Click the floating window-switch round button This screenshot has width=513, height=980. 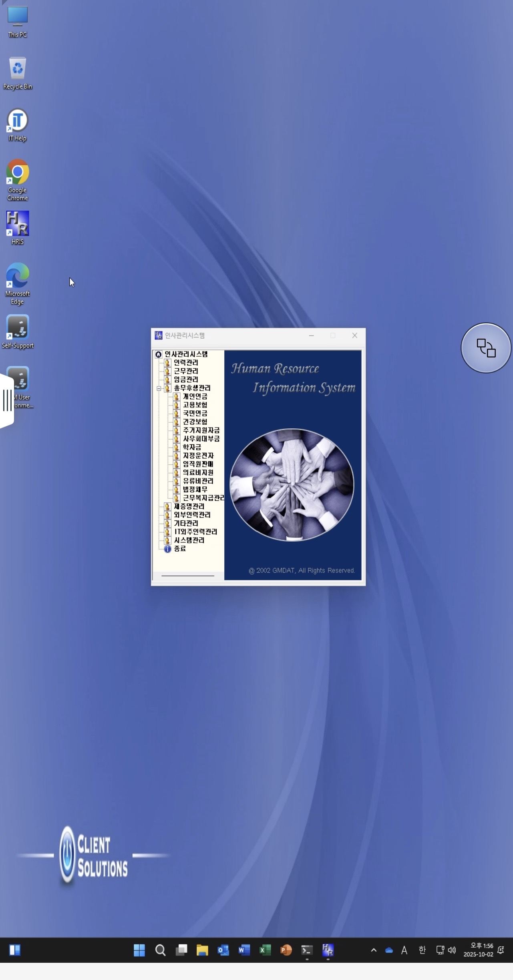(x=486, y=348)
